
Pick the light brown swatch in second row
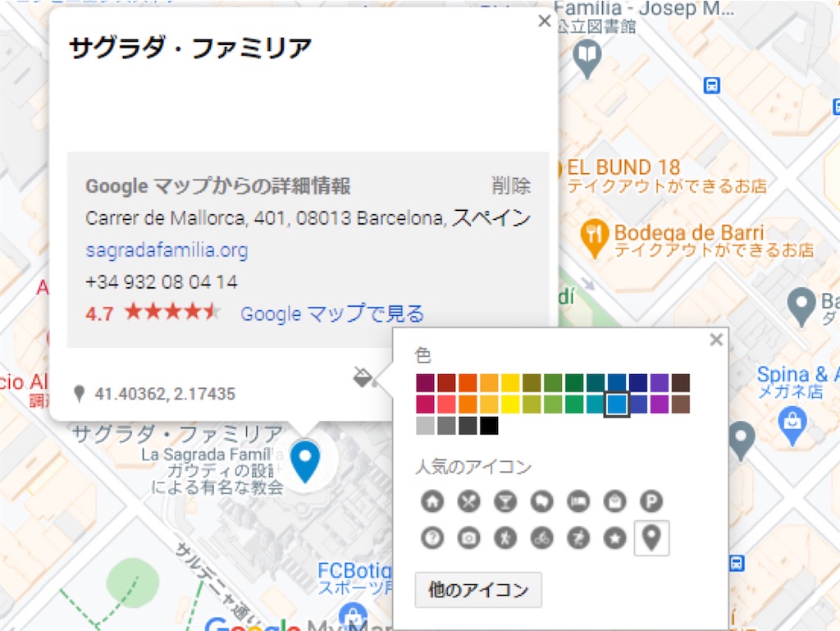point(680,404)
